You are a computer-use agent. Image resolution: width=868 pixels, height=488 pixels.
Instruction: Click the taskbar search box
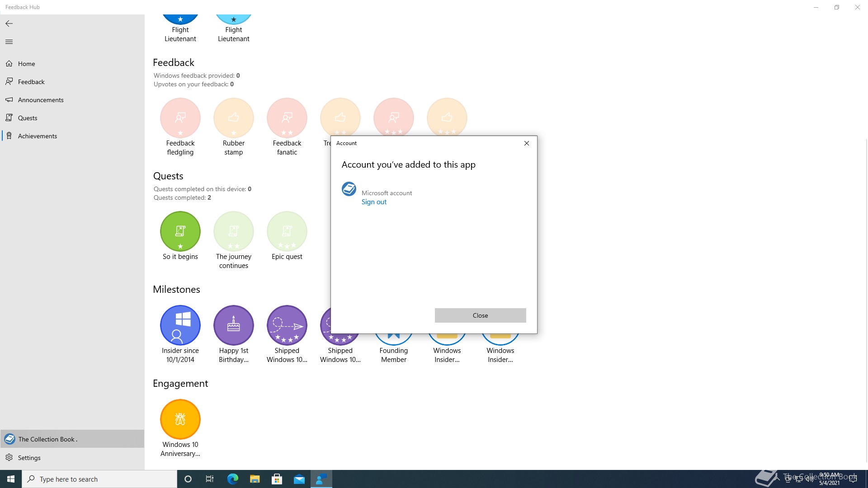pos(99,479)
